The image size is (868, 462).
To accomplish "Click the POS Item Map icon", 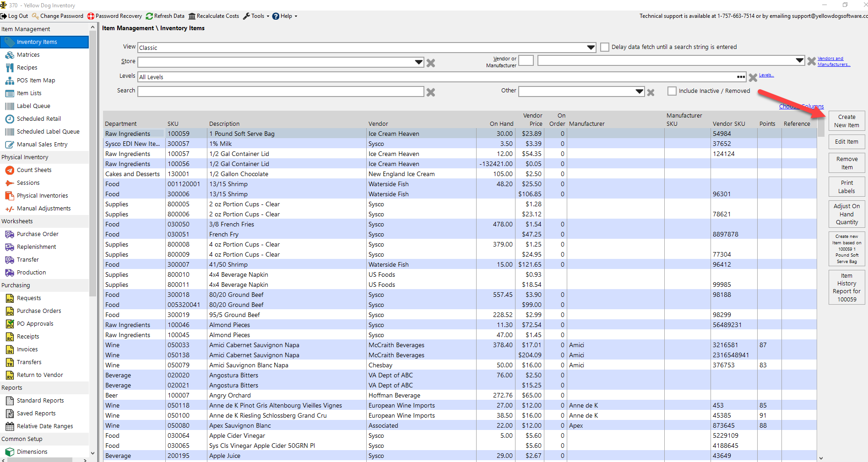I will pos(10,81).
